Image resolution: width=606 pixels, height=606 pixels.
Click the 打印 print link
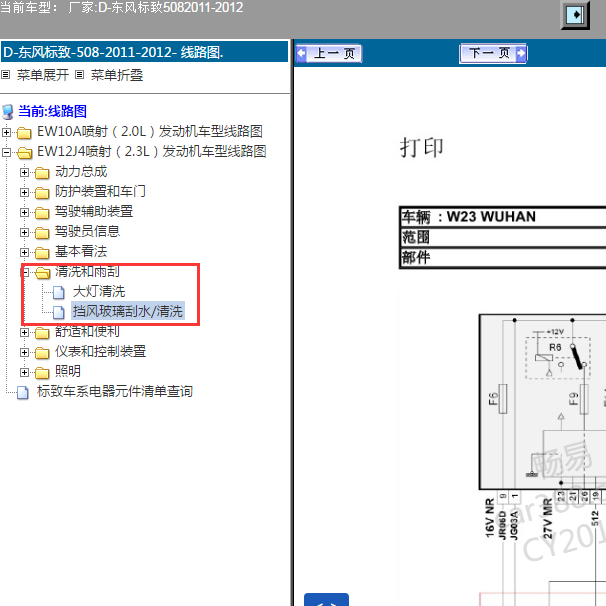click(x=422, y=148)
